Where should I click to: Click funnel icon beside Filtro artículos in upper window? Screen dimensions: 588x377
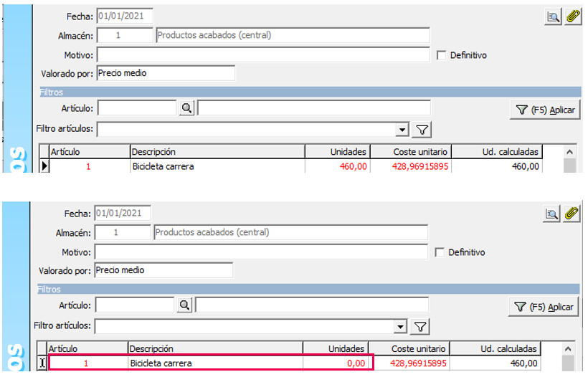click(x=422, y=130)
